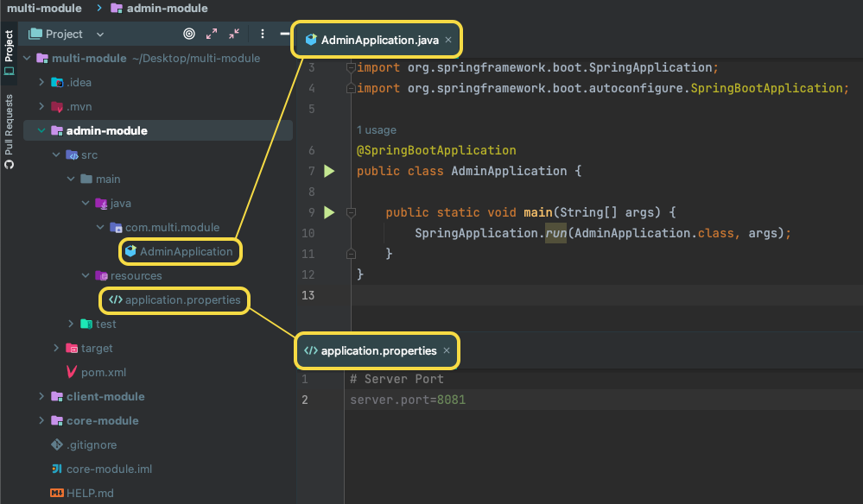Select AdminApplication class in project tree
863x504 pixels.
pyautogui.click(x=186, y=252)
